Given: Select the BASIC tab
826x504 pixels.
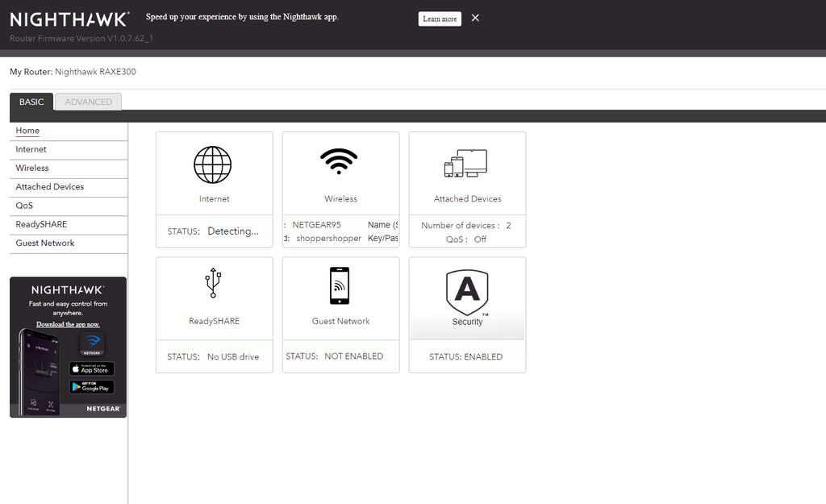Looking at the screenshot, I should [31, 102].
